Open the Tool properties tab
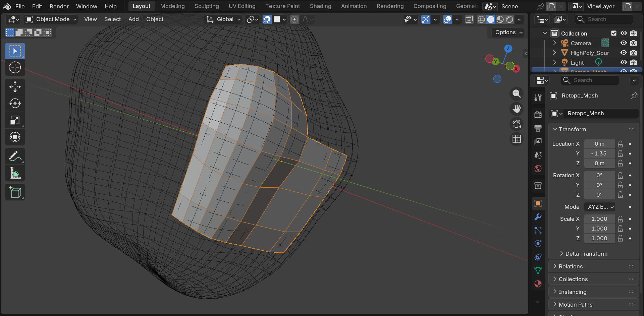Viewport: 644px width, 316px height. tap(538, 98)
